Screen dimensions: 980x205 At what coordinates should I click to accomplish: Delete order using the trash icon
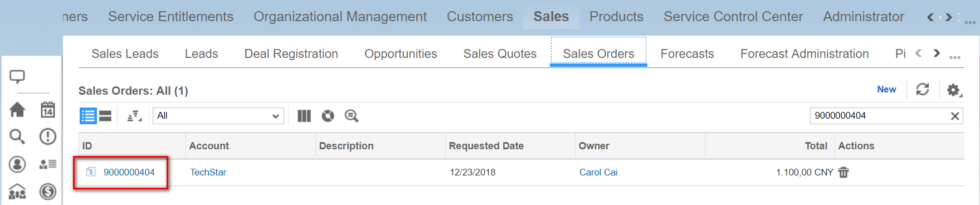(844, 172)
